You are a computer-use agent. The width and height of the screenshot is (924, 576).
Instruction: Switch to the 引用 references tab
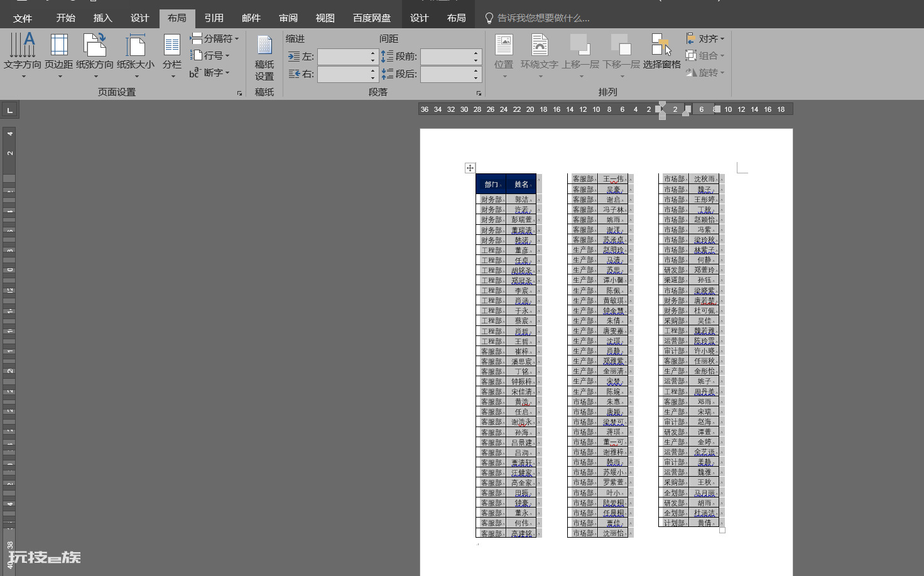point(214,18)
